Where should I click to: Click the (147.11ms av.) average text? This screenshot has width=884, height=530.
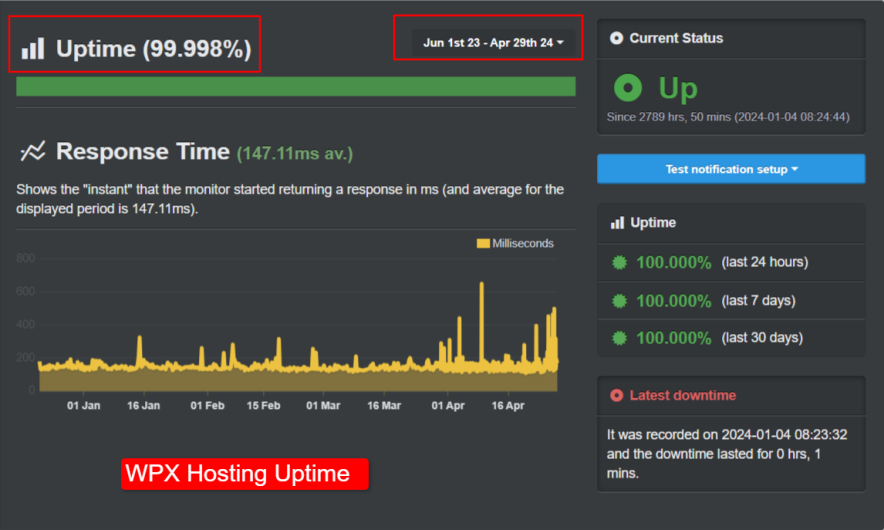pos(294,153)
